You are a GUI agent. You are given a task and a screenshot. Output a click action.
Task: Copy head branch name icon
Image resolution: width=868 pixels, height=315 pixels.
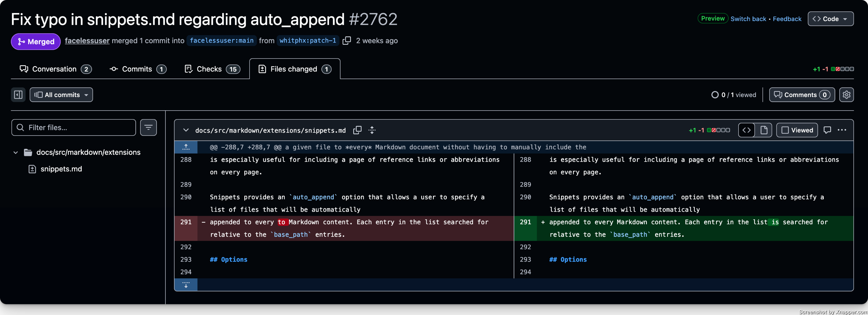(347, 41)
